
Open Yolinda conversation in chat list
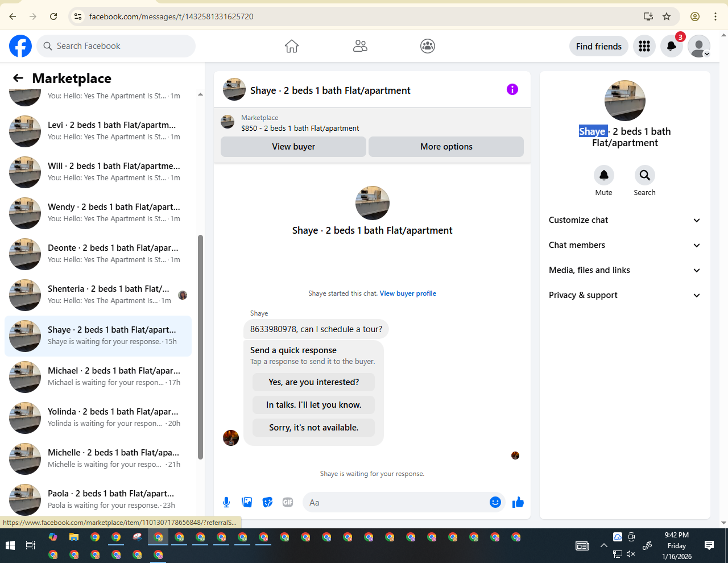(x=98, y=418)
